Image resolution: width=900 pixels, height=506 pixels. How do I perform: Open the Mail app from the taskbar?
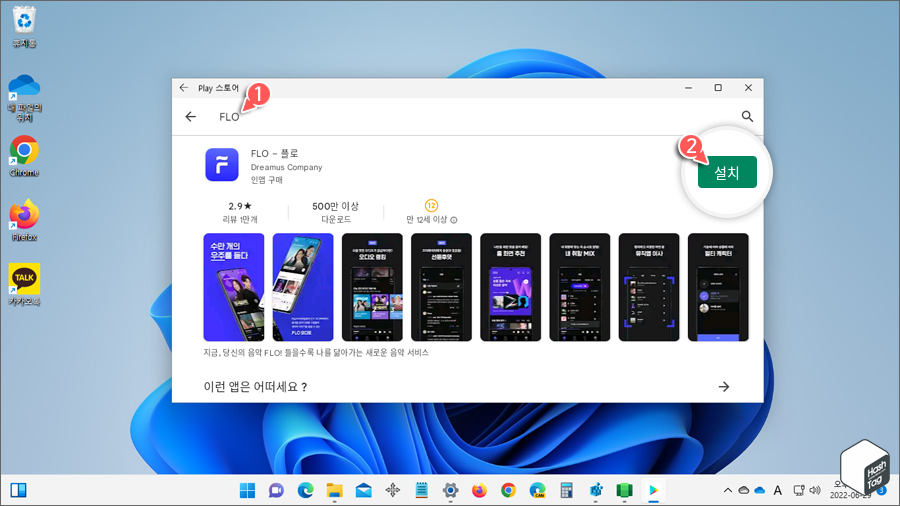click(363, 491)
